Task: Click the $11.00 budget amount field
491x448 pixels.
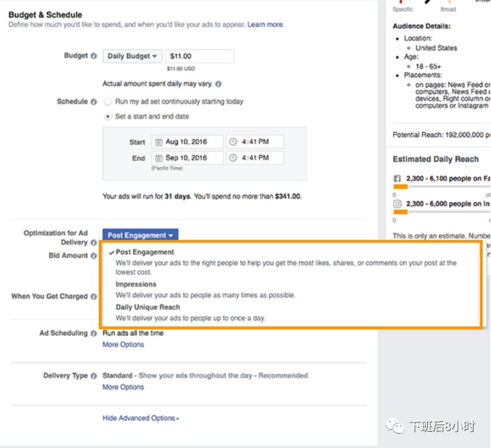Action: pyautogui.click(x=200, y=56)
